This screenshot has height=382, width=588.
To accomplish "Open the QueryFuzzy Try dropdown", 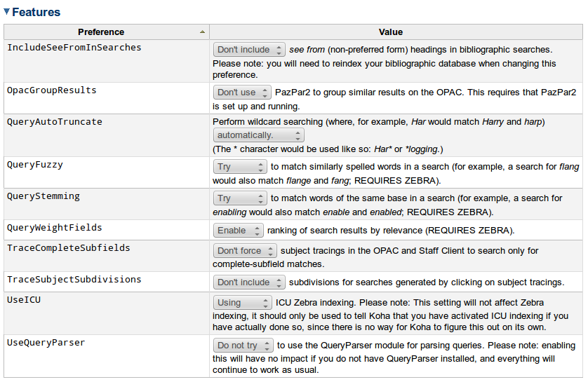I will (241, 167).
